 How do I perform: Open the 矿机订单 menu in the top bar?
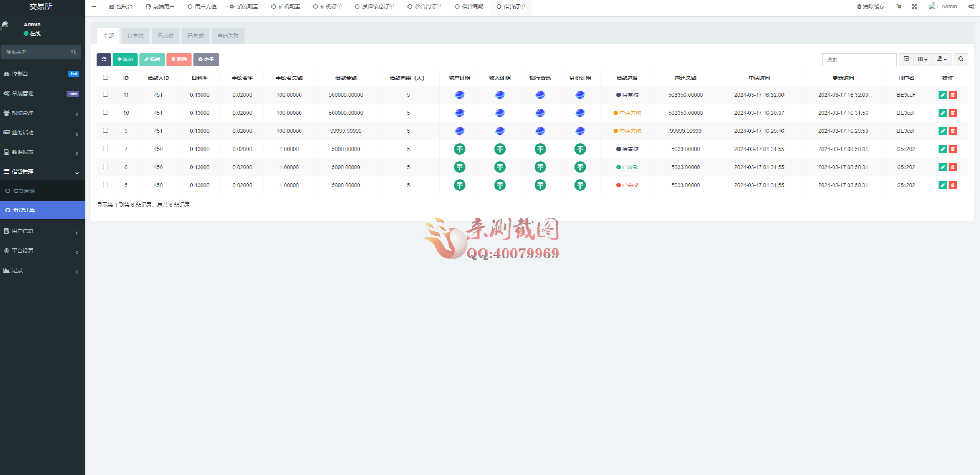coord(327,7)
